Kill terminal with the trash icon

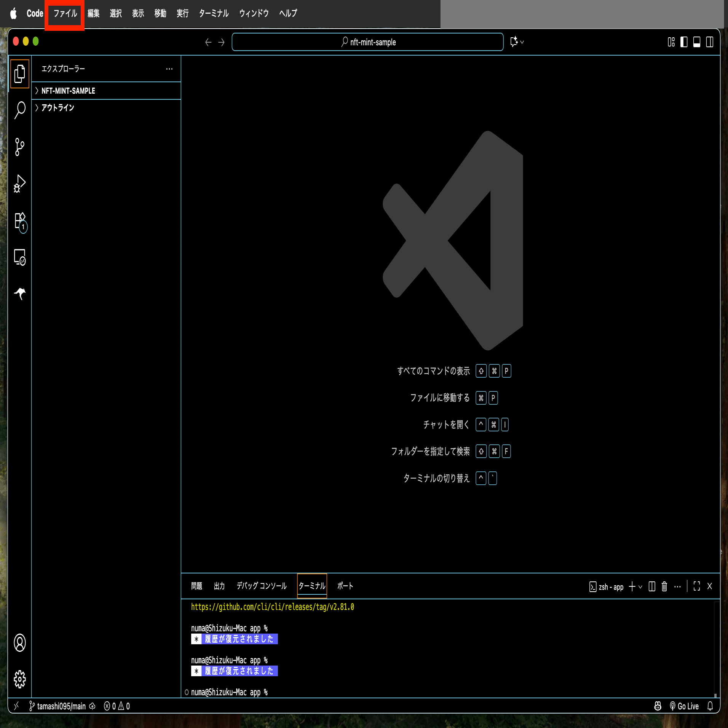[x=664, y=586]
